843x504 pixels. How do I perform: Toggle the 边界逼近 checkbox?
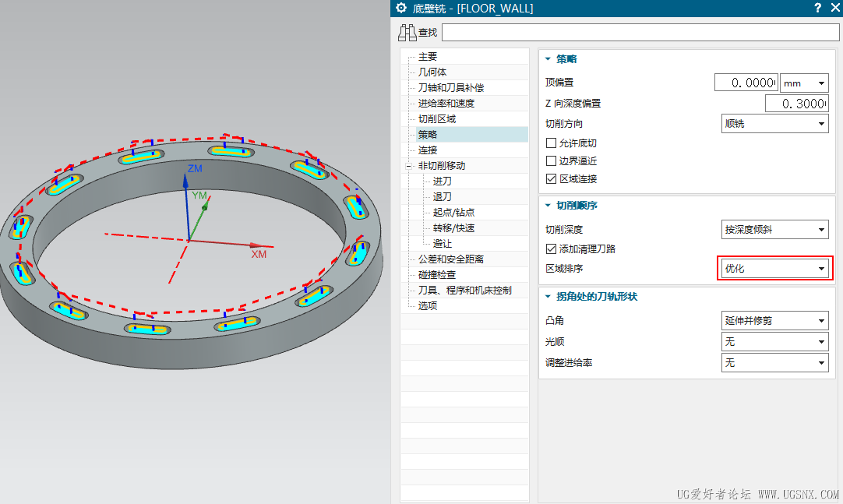pos(551,160)
